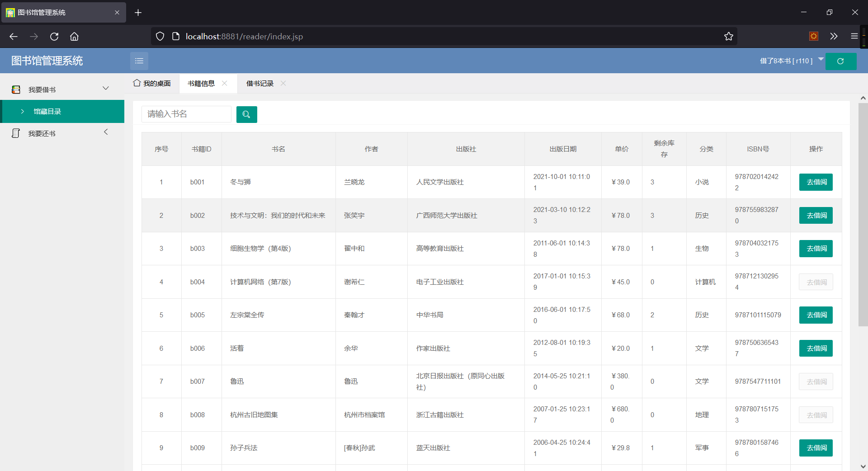Click publisher cell 广西师范大学出版社
Screen dimensions: 868x471
point(447,216)
